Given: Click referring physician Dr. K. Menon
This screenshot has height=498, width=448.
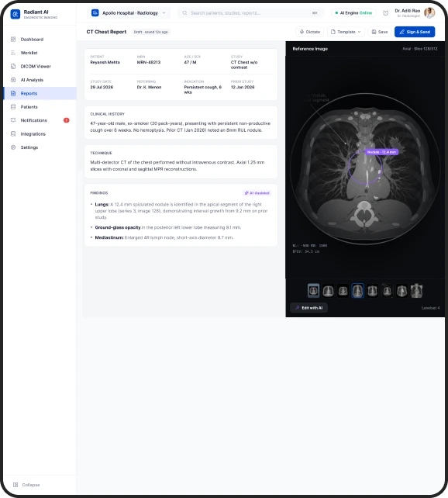Looking at the screenshot, I should 149,87.
